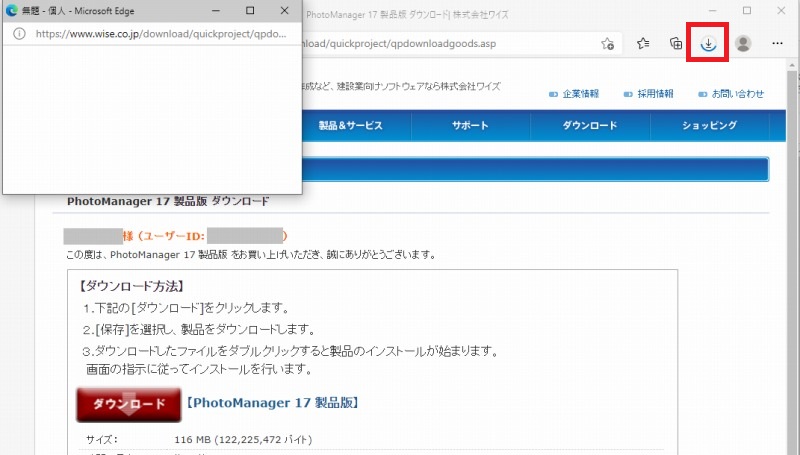Image resolution: width=800 pixels, height=455 pixels.
Task: Open ダウンロード navigation menu
Action: (x=590, y=125)
